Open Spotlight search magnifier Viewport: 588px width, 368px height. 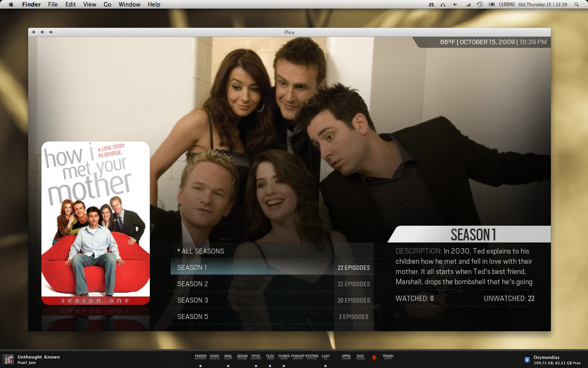[x=577, y=4]
